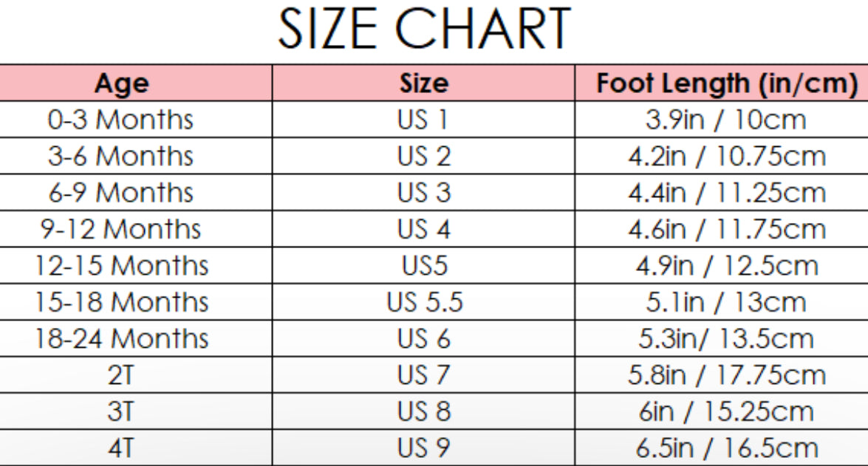Select the US 1 size cell

(x=423, y=120)
